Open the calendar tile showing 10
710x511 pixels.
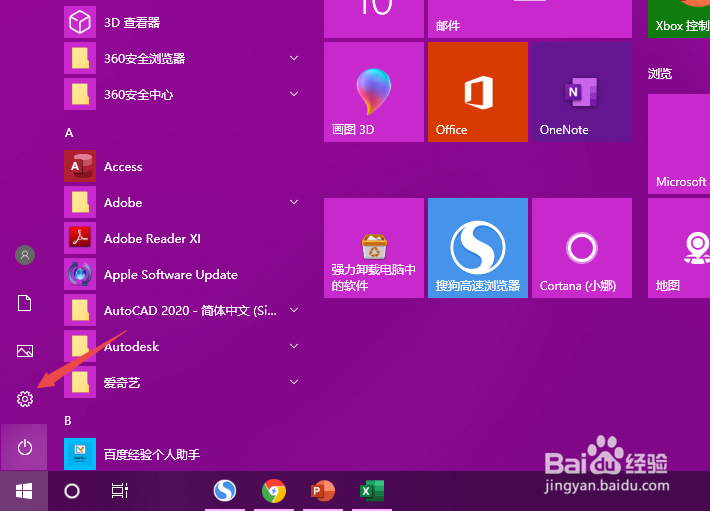(374, 19)
